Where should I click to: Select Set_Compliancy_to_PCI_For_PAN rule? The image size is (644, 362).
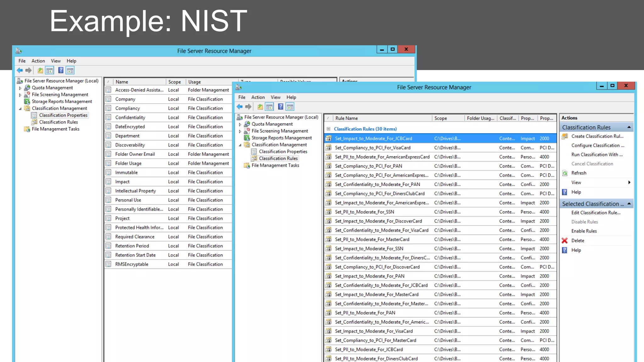[440, 166]
